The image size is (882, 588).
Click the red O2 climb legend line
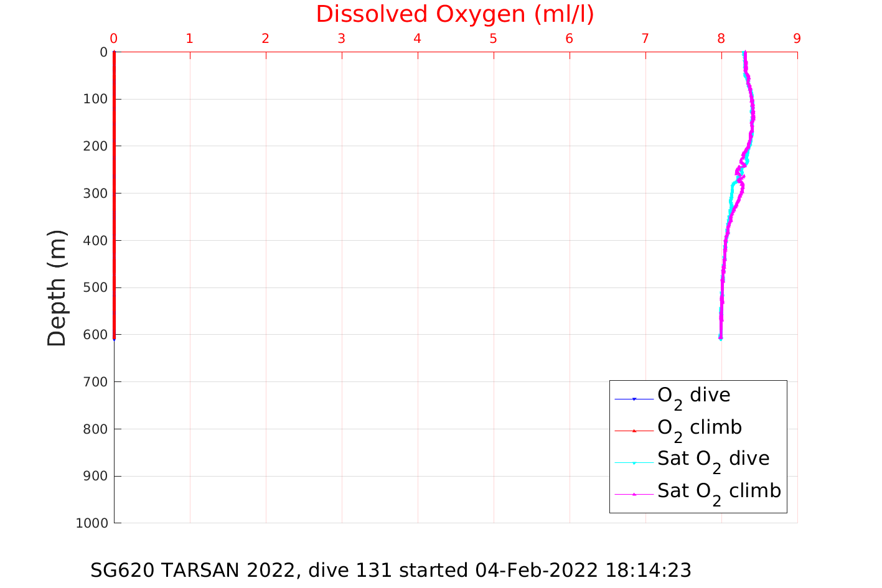pyautogui.click(x=634, y=431)
